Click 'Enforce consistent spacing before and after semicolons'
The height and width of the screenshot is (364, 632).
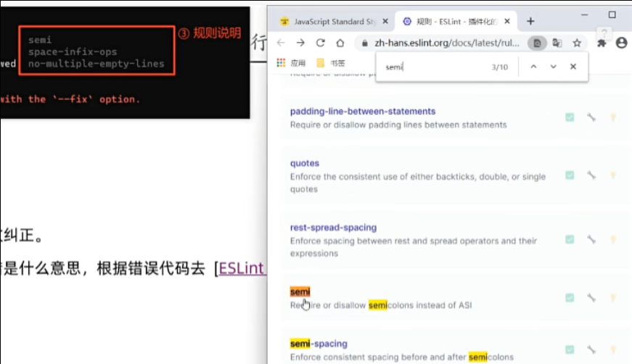402,357
